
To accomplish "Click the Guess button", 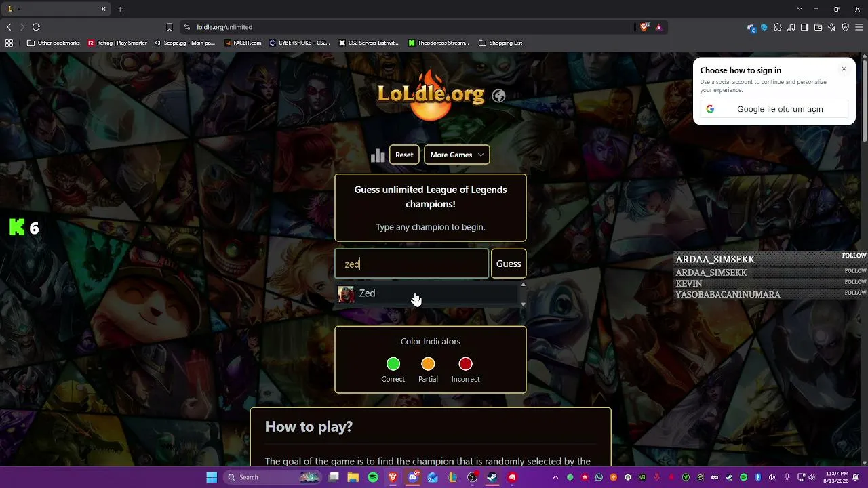I will pyautogui.click(x=509, y=264).
